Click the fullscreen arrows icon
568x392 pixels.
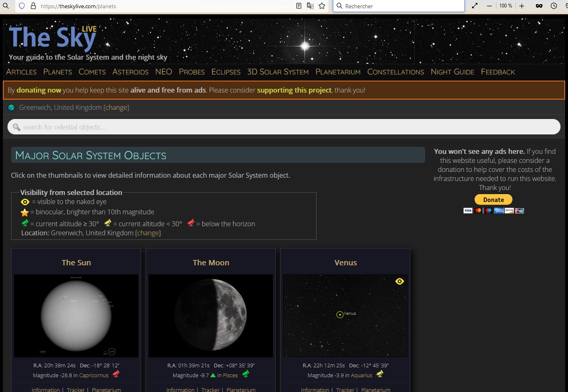pyautogui.click(x=475, y=6)
